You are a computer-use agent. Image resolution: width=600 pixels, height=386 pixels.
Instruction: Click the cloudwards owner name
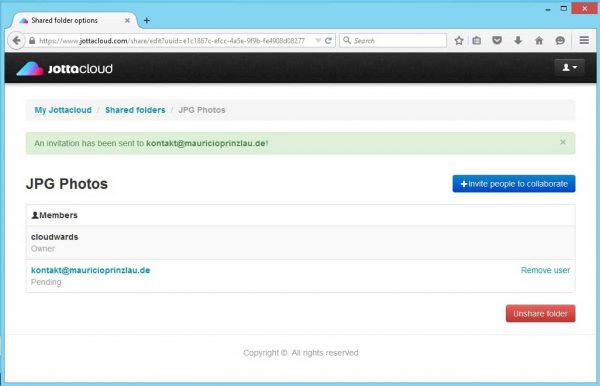pos(54,237)
